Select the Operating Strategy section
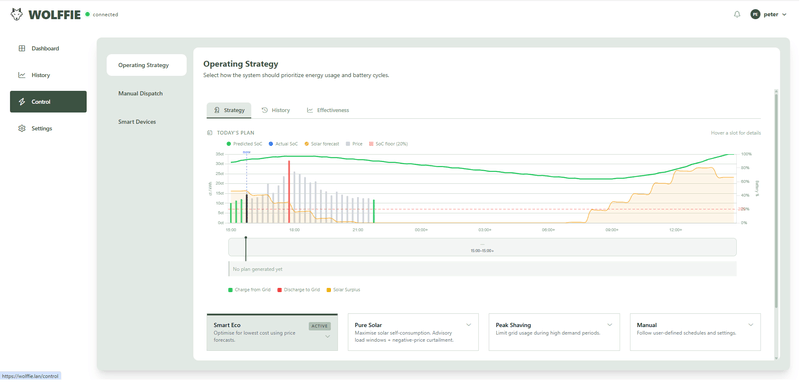 tap(146, 65)
